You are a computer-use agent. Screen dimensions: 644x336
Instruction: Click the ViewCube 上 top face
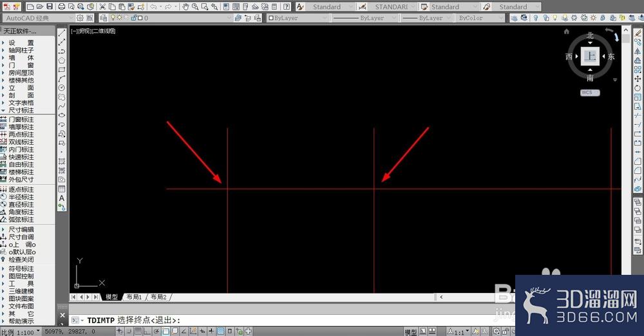click(590, 56)
